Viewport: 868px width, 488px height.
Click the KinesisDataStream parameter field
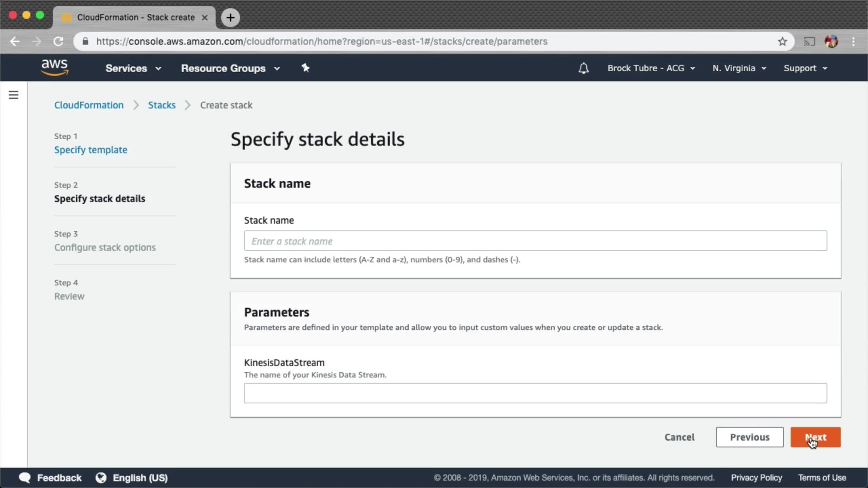(x=535, y=393)
